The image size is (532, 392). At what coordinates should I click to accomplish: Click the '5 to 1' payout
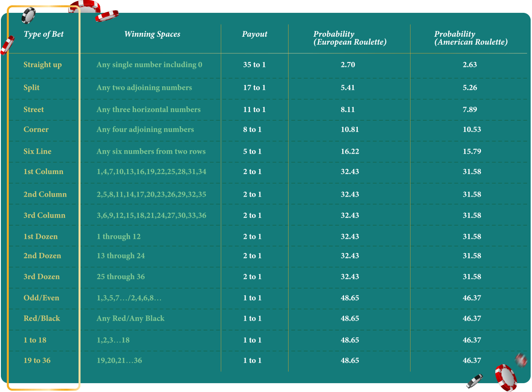[x=252, y=151]
